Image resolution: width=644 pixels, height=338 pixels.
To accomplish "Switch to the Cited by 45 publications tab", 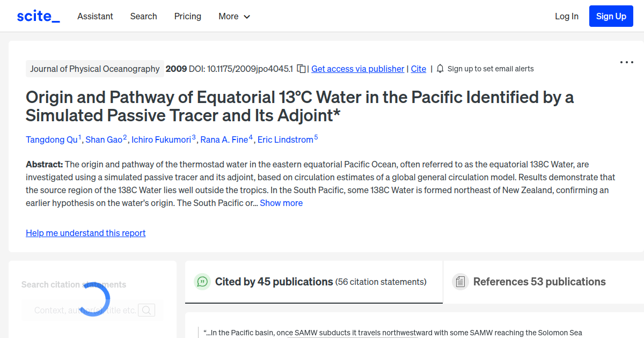I will click(x=274, y=281).
